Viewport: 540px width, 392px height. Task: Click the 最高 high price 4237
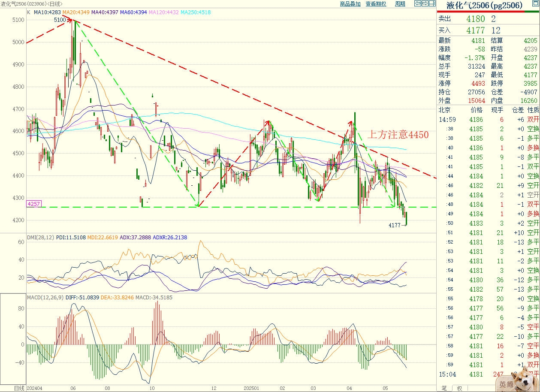[530, 66]
